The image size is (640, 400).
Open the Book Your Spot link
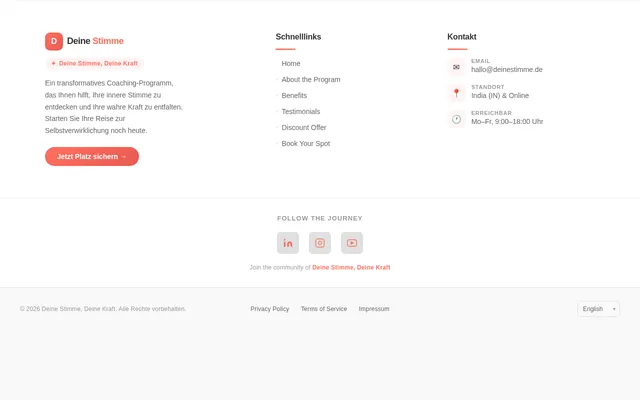coord(305,144)
